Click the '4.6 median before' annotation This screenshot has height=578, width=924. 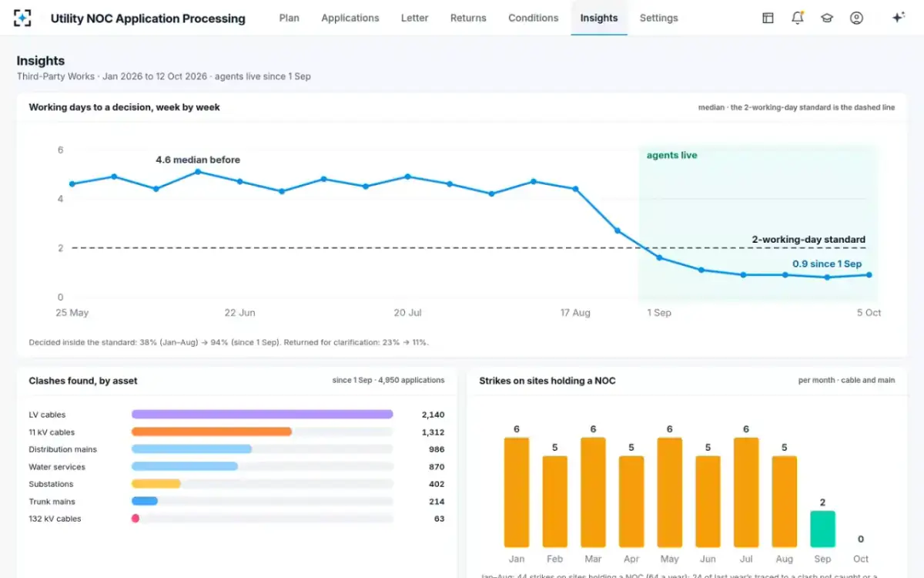[x=198, y=160]
